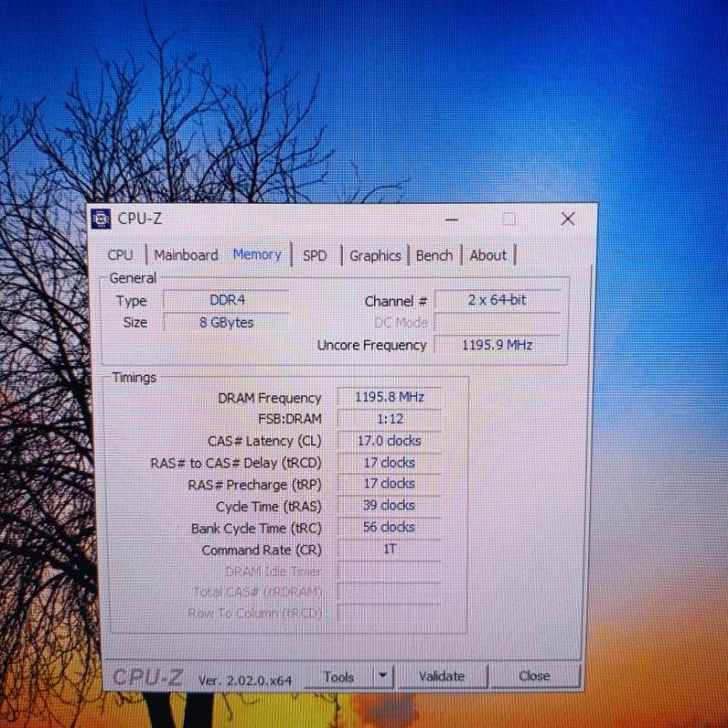This screenshot has width=728, height=728.
Task: Click the tRC 56 clocks value
Action: [389, 527]
